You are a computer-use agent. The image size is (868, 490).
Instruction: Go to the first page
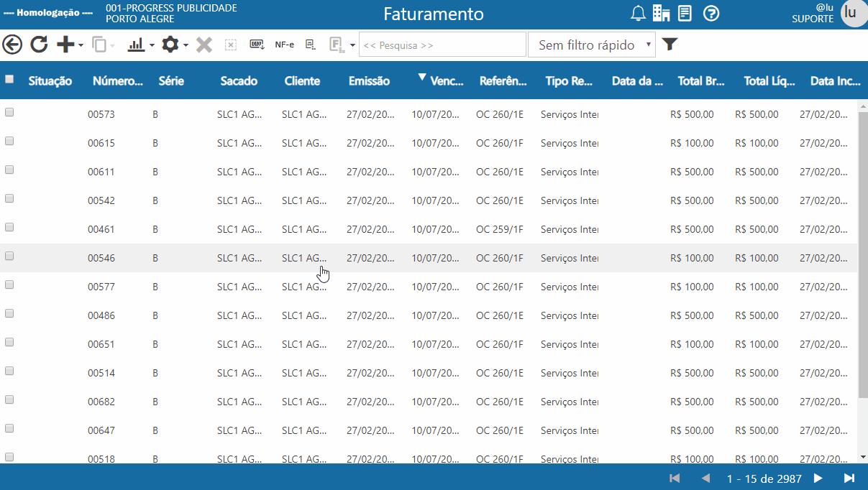[675, 479]
